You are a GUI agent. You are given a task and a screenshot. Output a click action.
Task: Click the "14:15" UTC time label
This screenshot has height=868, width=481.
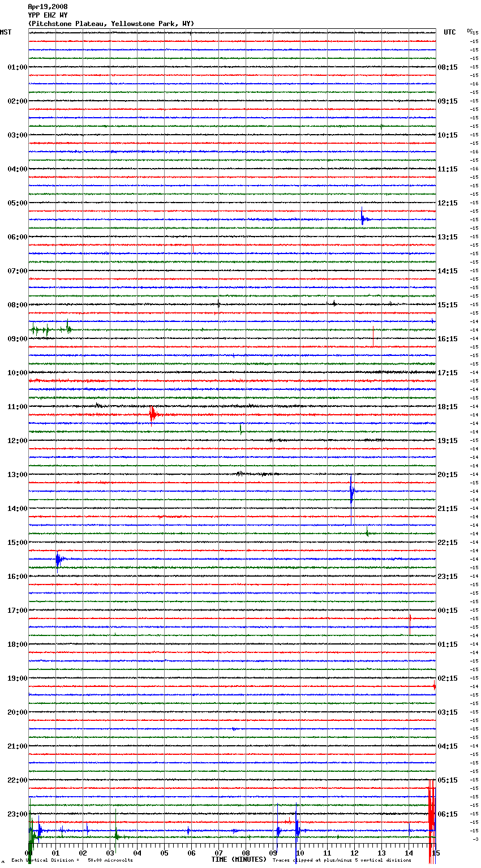448,271
